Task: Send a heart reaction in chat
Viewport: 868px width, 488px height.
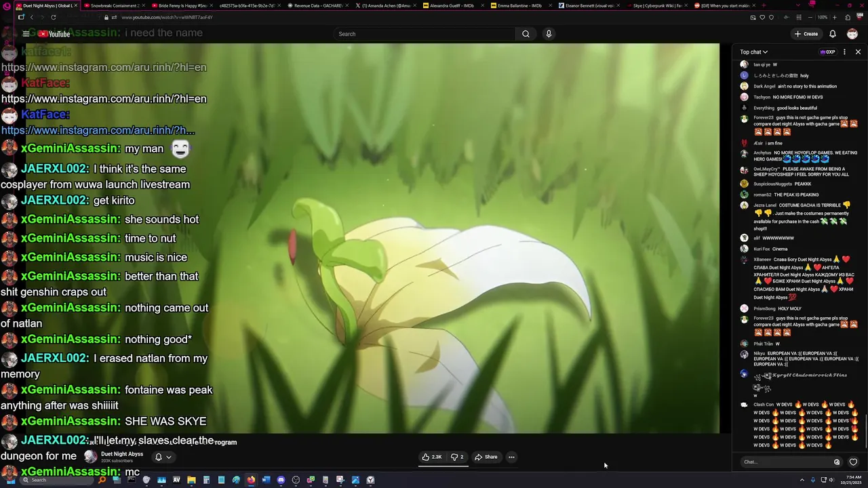Action: tap(853, 462)
